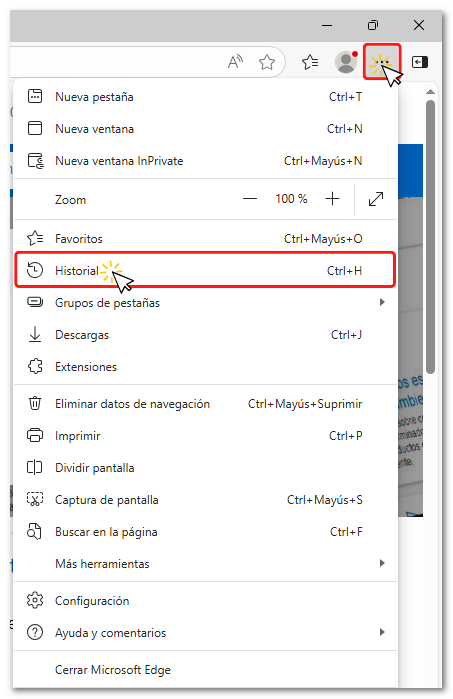
Task: Click the menu's vertical scrollbar thumb
Action: coord(430,236)
